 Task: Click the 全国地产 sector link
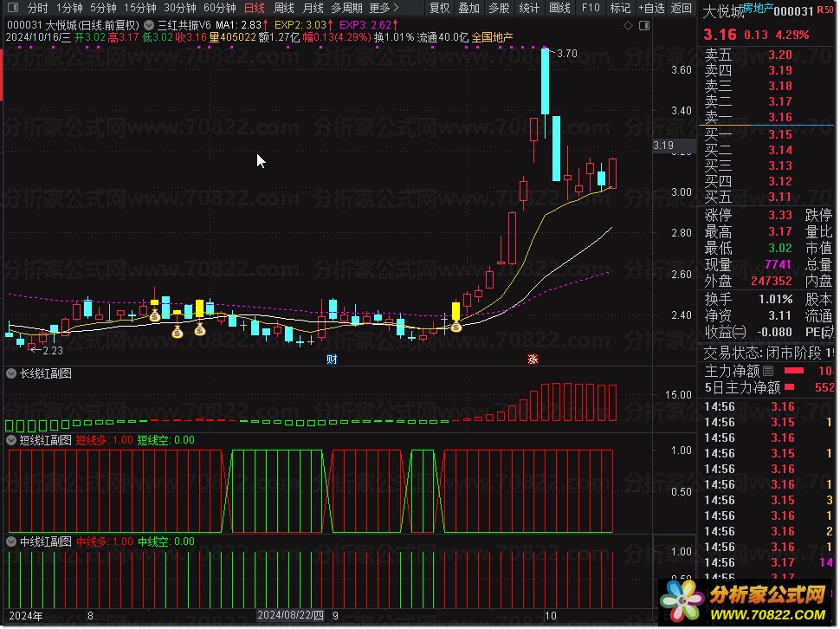(x=492, y=37)
